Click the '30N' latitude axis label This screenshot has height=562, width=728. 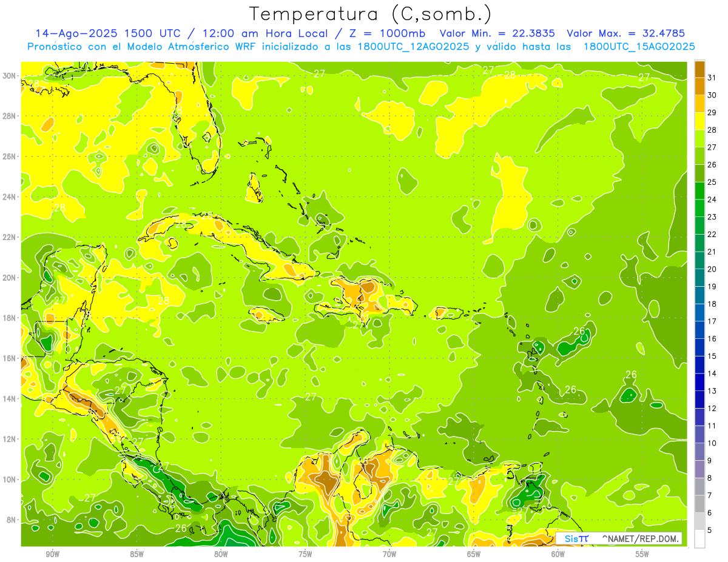click(x=9, y=76)
